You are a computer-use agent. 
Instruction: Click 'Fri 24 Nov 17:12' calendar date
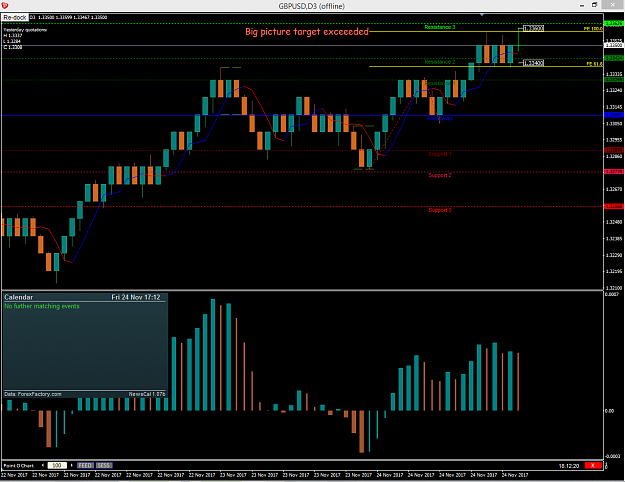click(x=136, y=297)
